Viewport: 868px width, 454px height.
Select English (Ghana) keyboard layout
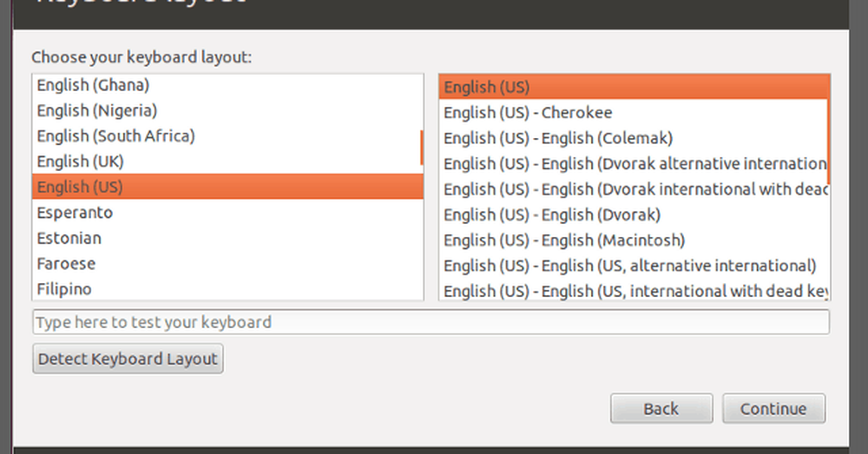click(94, 85)
